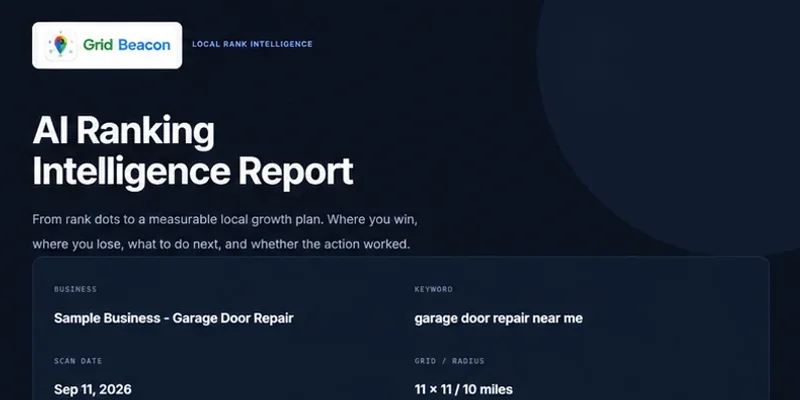Click the 'GRID / RADIUS' field label
The width and height of the screenshot is (800, 400).
click(449, 361)
